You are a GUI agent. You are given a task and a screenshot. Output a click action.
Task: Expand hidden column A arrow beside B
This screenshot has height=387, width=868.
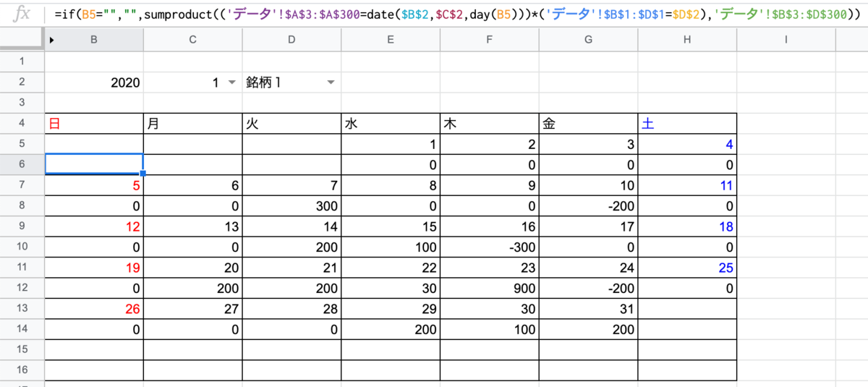point(51,41)
